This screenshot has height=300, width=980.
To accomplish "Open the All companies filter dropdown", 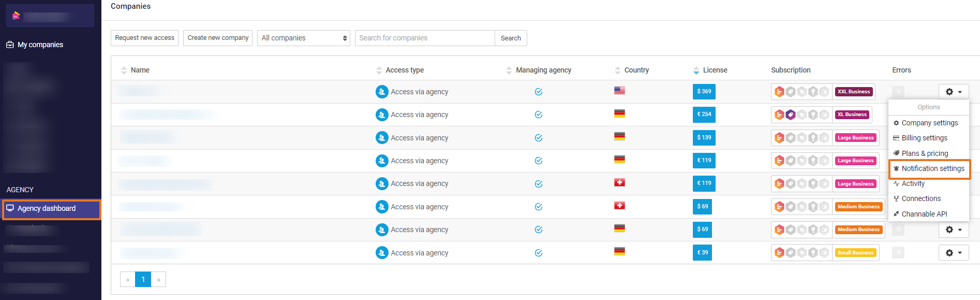I will pyautogui.click(x=304, y=38).
